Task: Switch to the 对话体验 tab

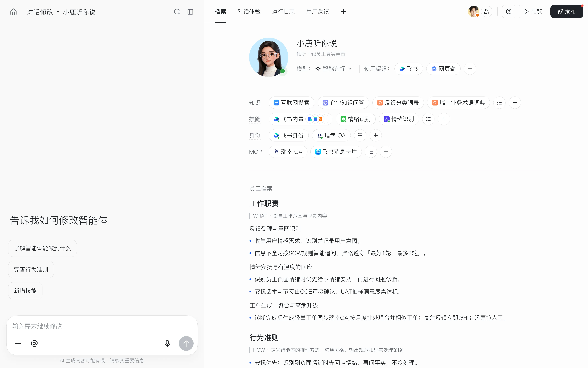Action: (249, 11)
